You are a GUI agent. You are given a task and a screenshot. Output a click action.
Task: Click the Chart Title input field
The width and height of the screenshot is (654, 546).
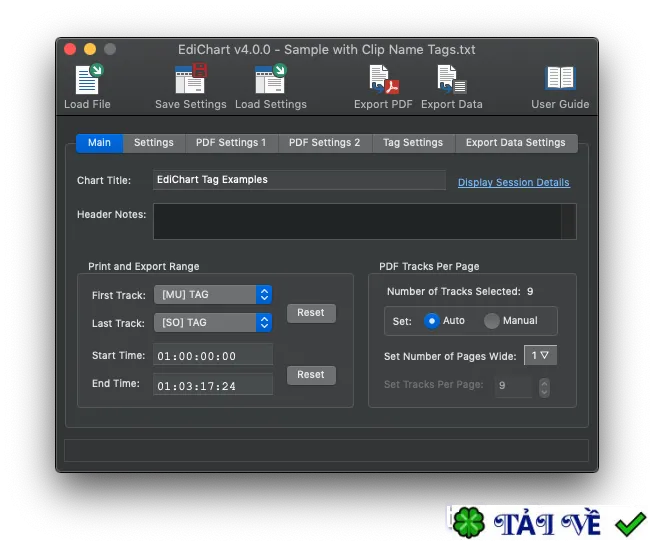299,180
